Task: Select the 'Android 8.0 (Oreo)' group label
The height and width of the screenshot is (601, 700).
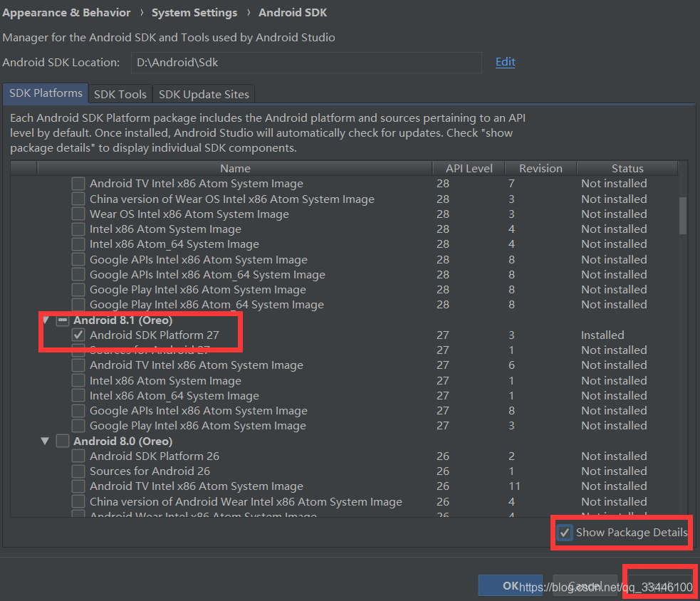Action: (x=122, y=441)
